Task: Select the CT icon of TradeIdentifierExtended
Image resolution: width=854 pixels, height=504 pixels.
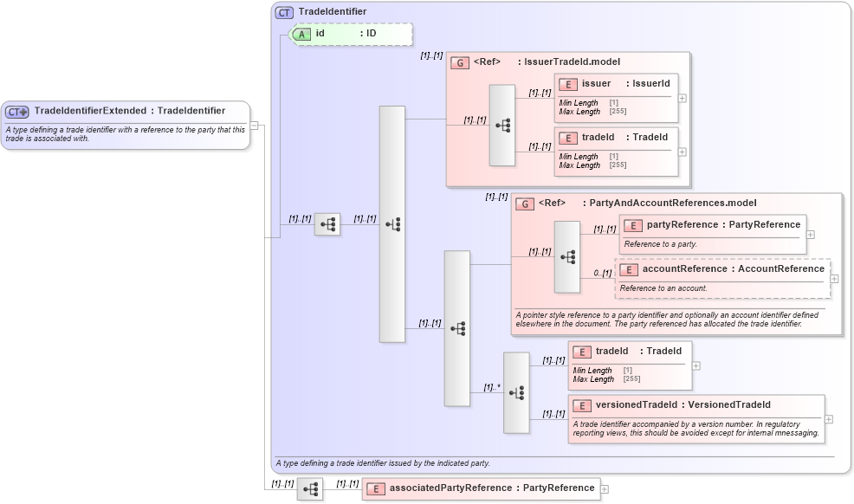Action: pos(16,111)
